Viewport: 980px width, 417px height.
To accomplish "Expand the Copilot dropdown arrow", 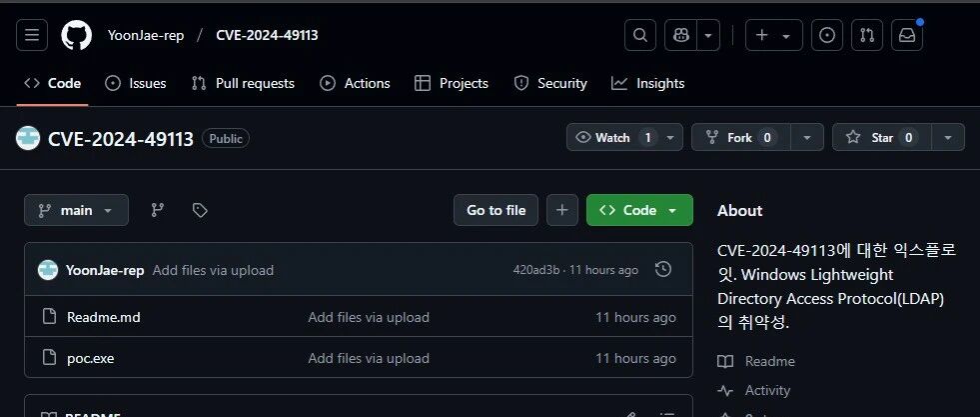I will 708,35.
